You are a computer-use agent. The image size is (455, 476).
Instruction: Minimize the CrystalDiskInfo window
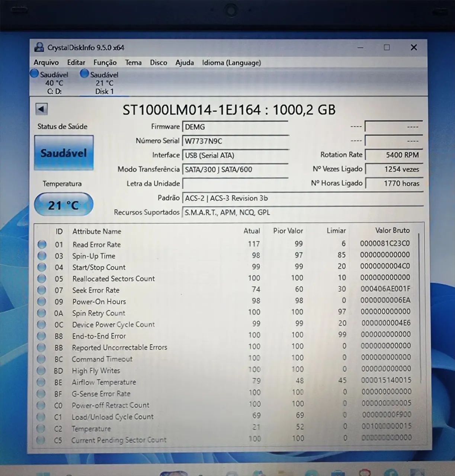pyautogui.click(x=360, y=47)
